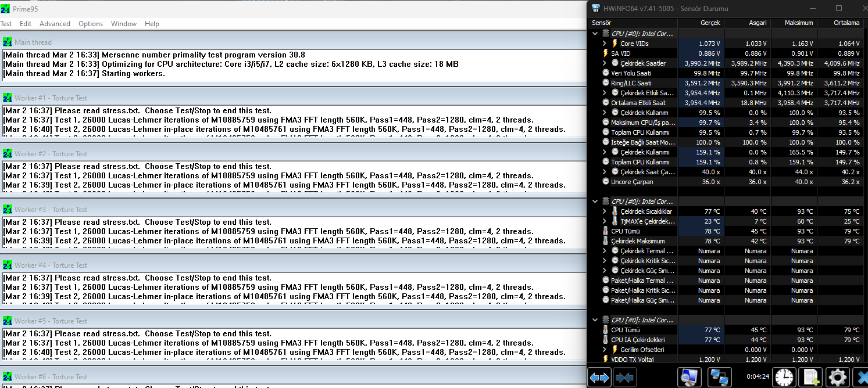Expand the Çekirdek Termal row
The image size is (868, 388).
point(605,251)
